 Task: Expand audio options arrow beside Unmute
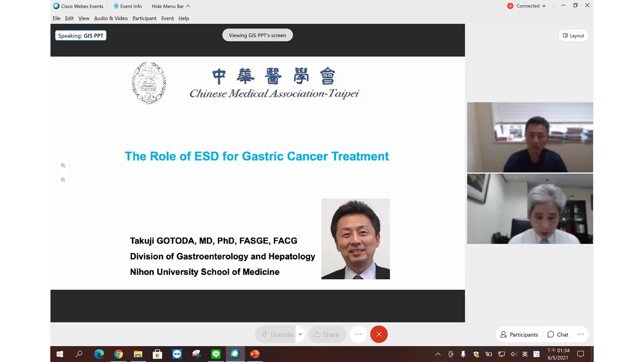pos(300,334)
